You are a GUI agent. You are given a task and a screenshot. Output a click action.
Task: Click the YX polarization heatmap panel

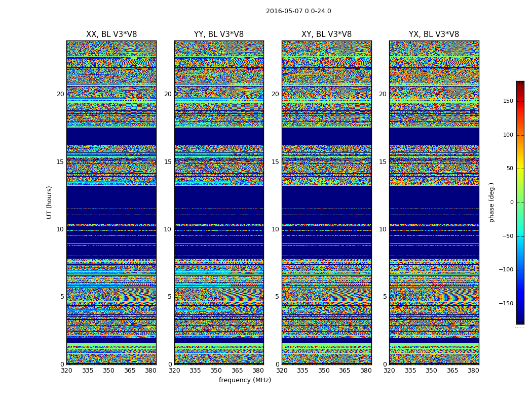(x=434, y=202)
